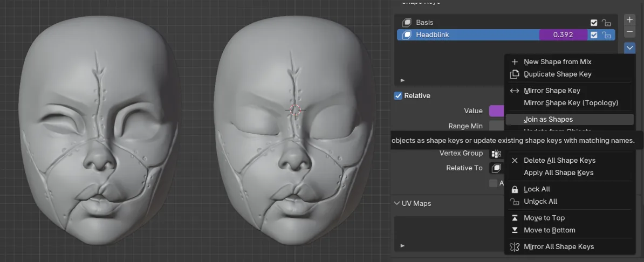Click the 3D cursor on right face
Screen dimensions: 644x262
296,109
